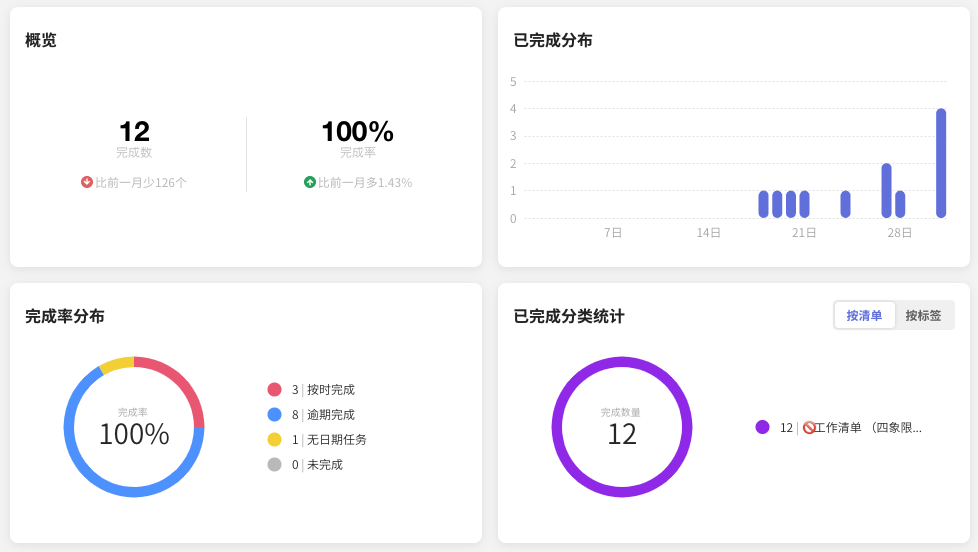Click the 比前一月少126个 comparison text
978x552 pixels.
point(140,183)
